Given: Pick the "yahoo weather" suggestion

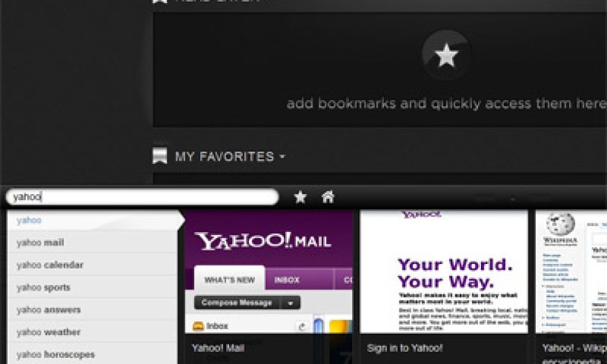Looking at the screenshot, I should [92, 332].
